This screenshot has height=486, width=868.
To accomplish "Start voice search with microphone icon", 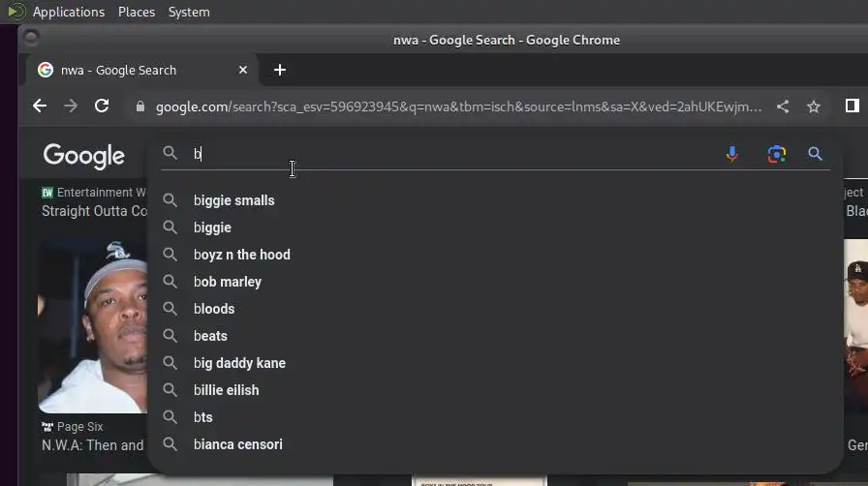I will coord(731,154).
